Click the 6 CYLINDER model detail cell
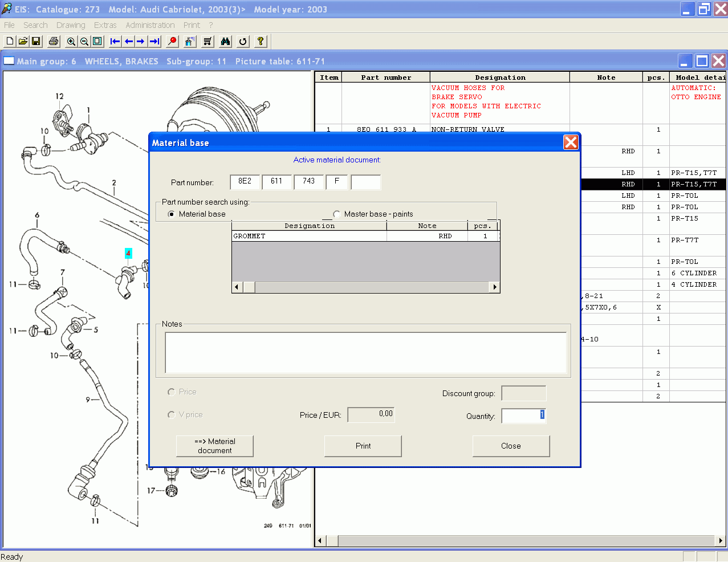This screenshot has width=728, height=562. click(x=698, y=273)
